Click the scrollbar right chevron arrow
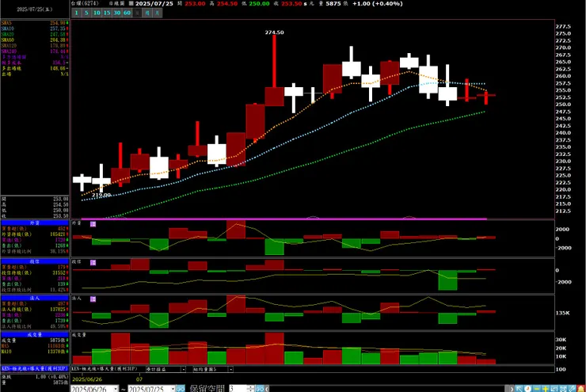Screen dimensions: 586x392 512,389
